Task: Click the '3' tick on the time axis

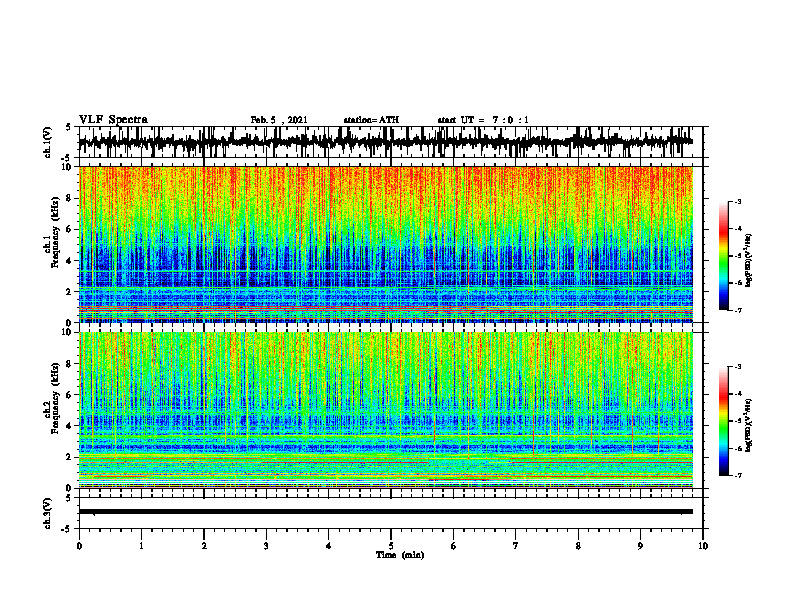Action: (266, 546)
